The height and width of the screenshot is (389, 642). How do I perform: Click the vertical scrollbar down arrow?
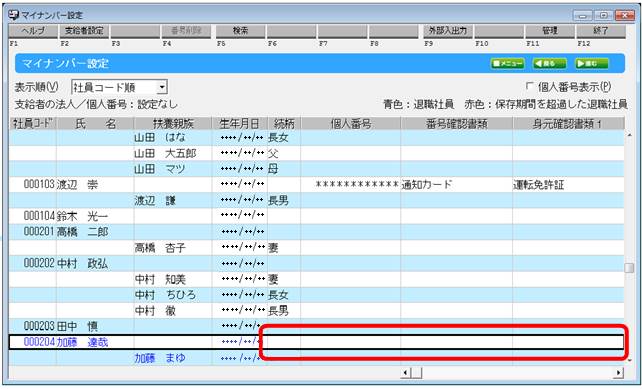point(629,360)
